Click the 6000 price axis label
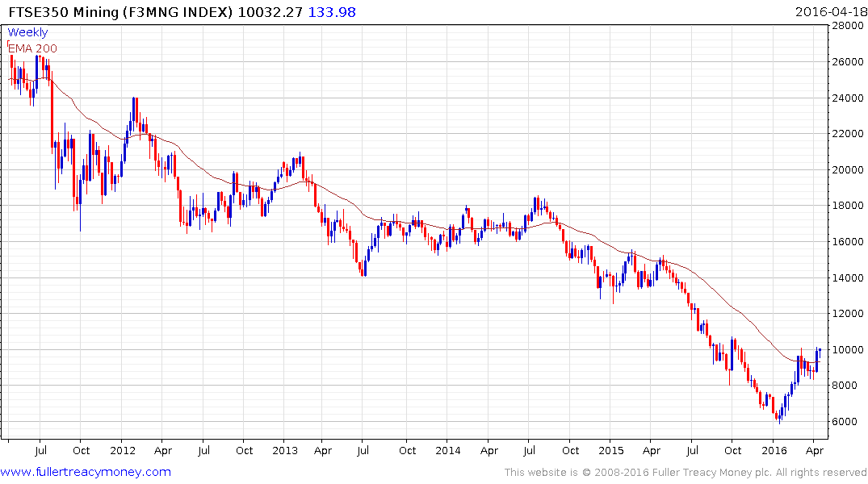Image resolution: width=868 pixels, height=484 pixels. (x=845, y=422)
